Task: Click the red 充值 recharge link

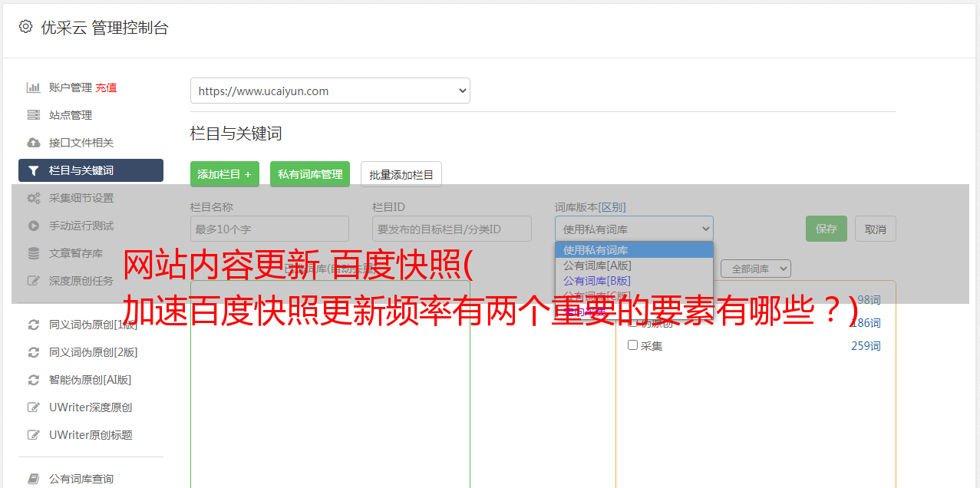Action: tap(106, 87)
